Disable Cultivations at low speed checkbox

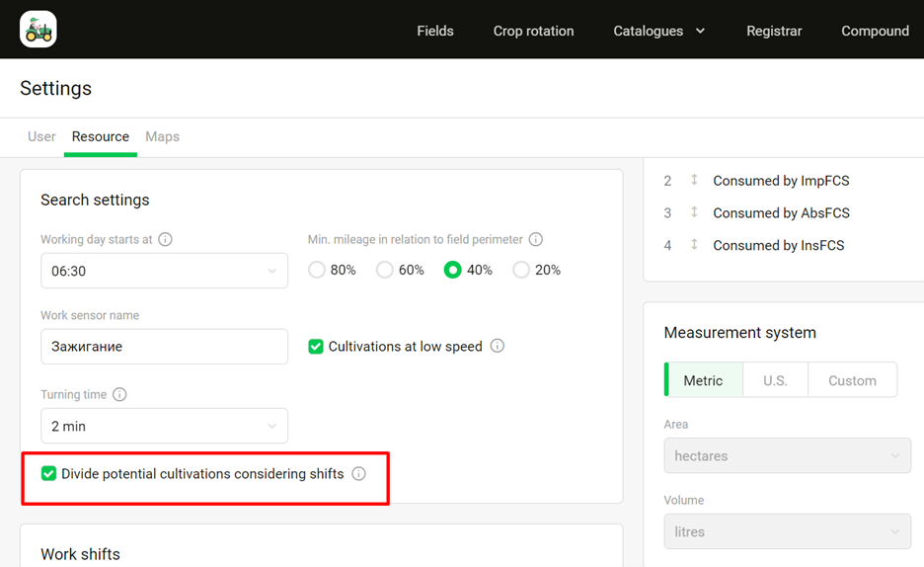coord(316,347)
